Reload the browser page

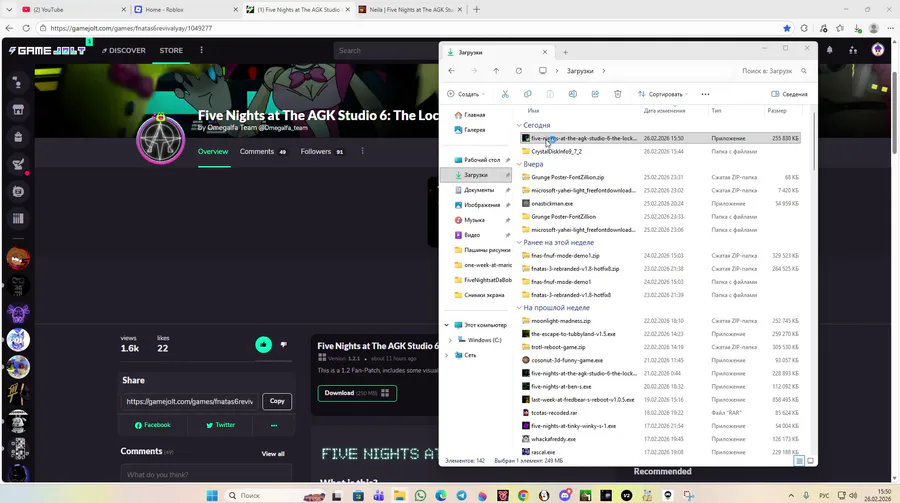click(26, 28)
